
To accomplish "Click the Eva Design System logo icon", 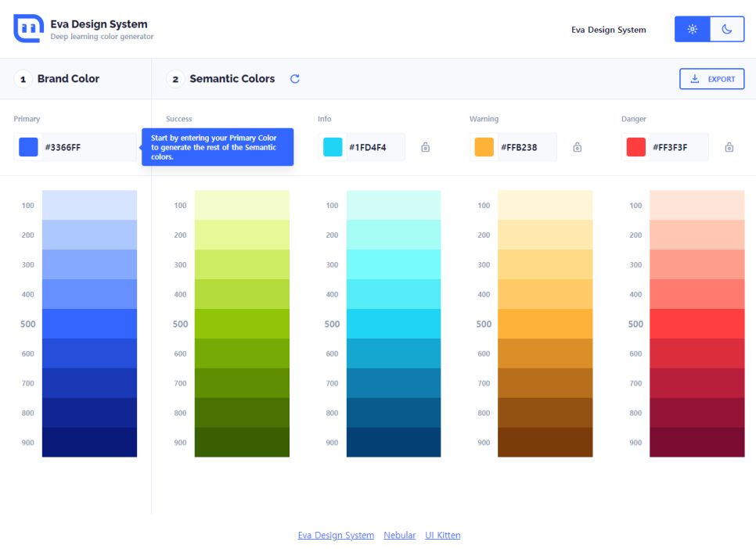I will pyautogui.click(x=28, y=28).
